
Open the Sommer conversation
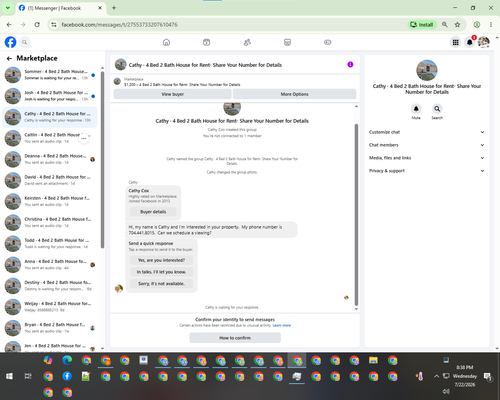click(x=50, y=75)
